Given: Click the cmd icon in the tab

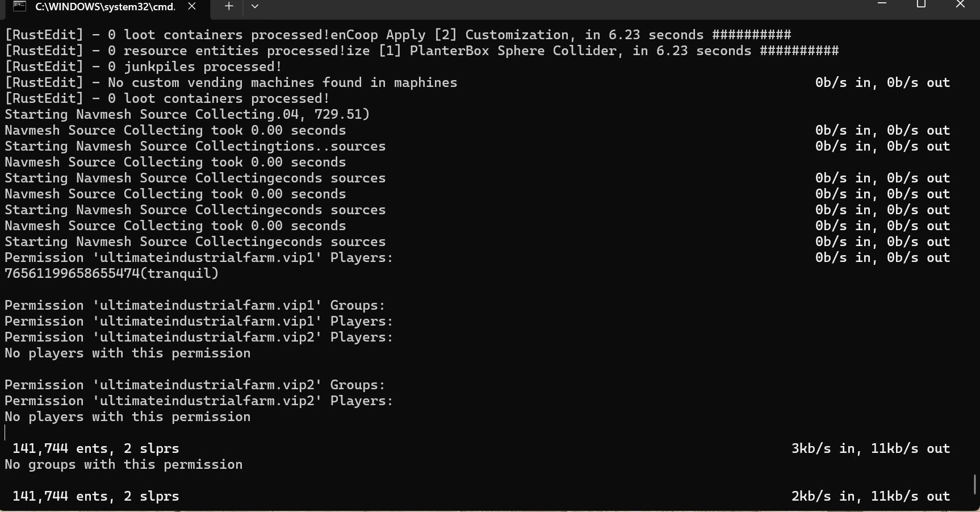Looking at the screenshot, I should click(19, 6).
